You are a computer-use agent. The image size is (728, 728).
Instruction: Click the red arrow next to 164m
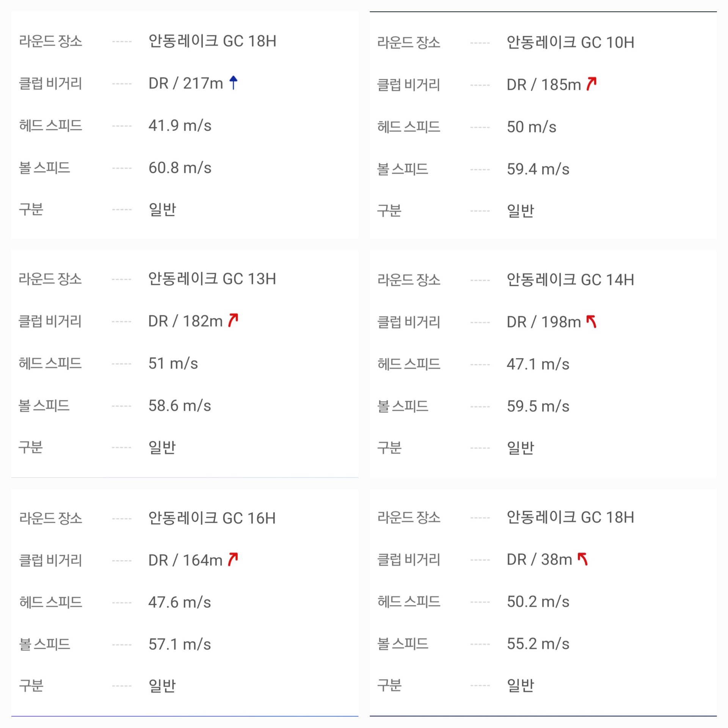pyautogui.click(x=233, y=559)
